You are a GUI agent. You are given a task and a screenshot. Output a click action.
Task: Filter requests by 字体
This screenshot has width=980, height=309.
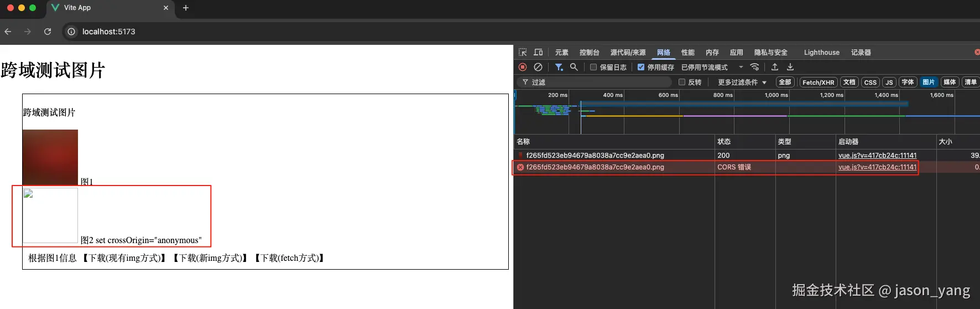pyautogui.click(x=908, y=82)
